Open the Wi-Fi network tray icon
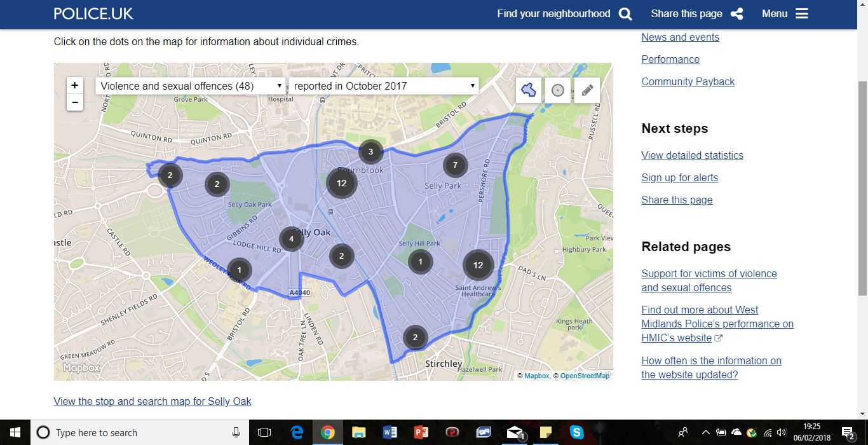 768,433
